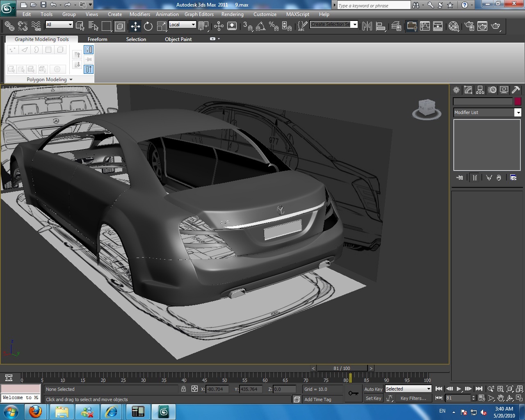Expand the ribbon minimize options arrow
This screenshot has width=525, height=420.
[219, 39]
